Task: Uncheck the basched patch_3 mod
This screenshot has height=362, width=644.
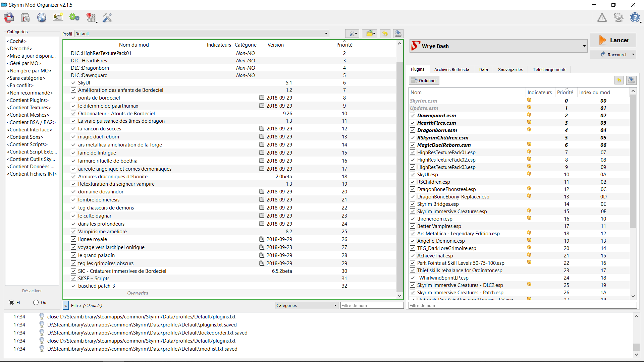Action: [73, 286]
